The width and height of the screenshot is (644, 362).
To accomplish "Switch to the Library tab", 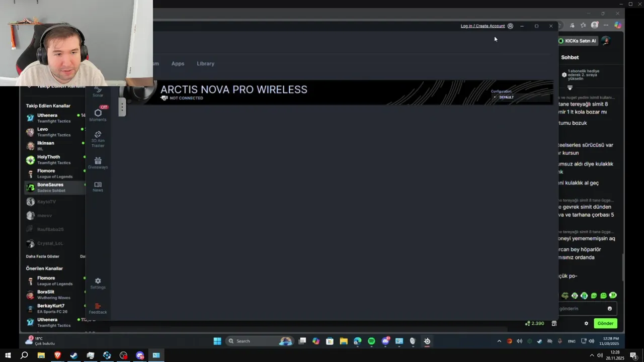I will pyautogui.click(x=205, y=64).
